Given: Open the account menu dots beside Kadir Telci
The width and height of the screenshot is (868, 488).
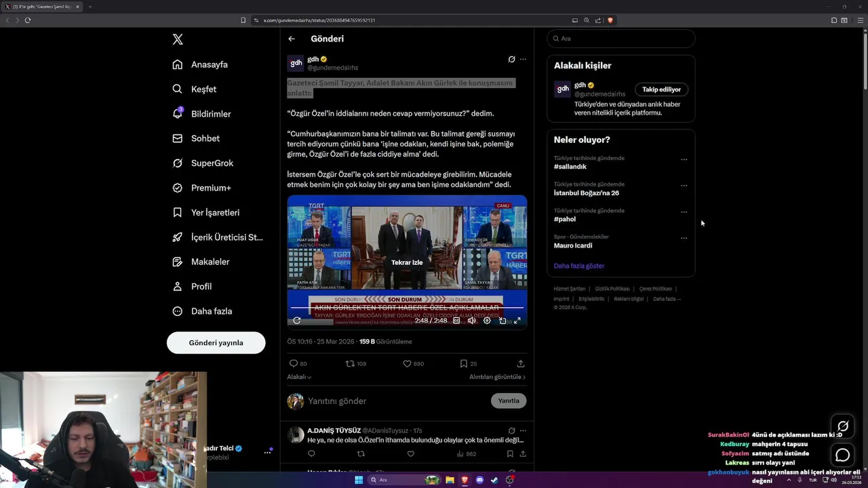Looking at the screenshot, I should point(267,453).
